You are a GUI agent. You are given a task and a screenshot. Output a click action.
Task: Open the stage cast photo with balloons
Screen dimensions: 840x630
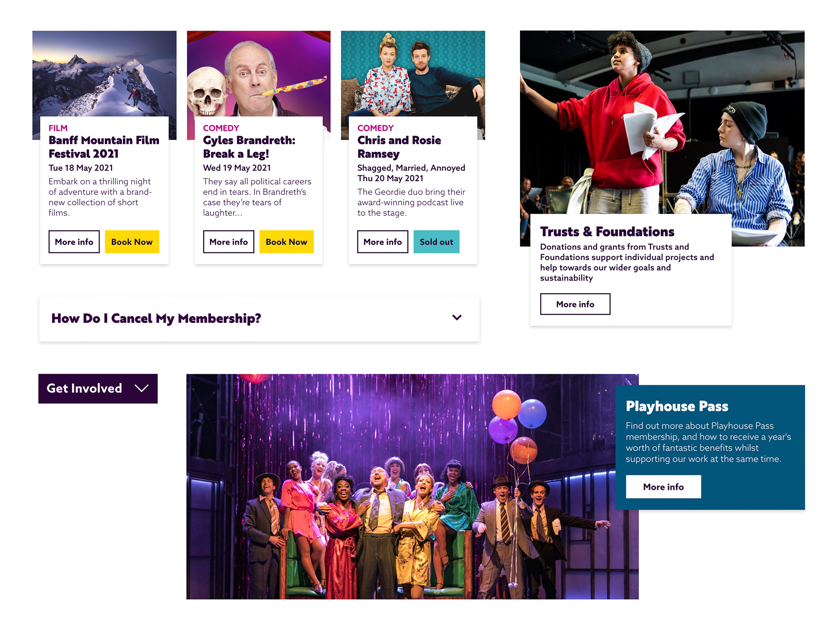click(x=401, y=486)
